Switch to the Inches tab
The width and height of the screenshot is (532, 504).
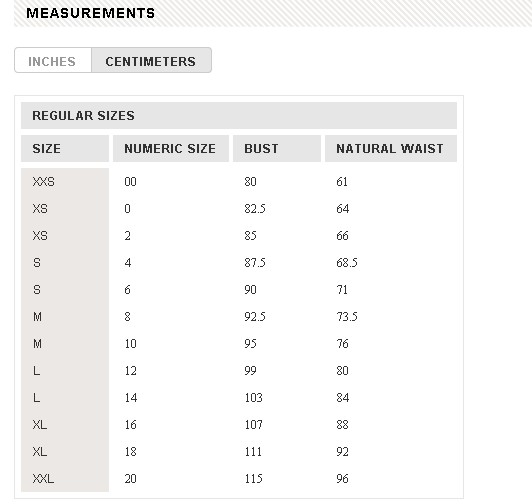[x=53, y=60]
